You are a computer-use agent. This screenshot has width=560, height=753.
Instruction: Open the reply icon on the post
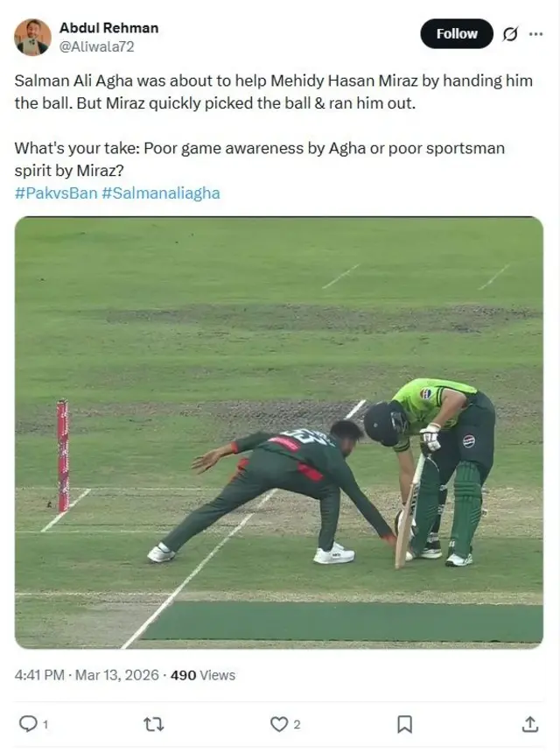point(28,724)
